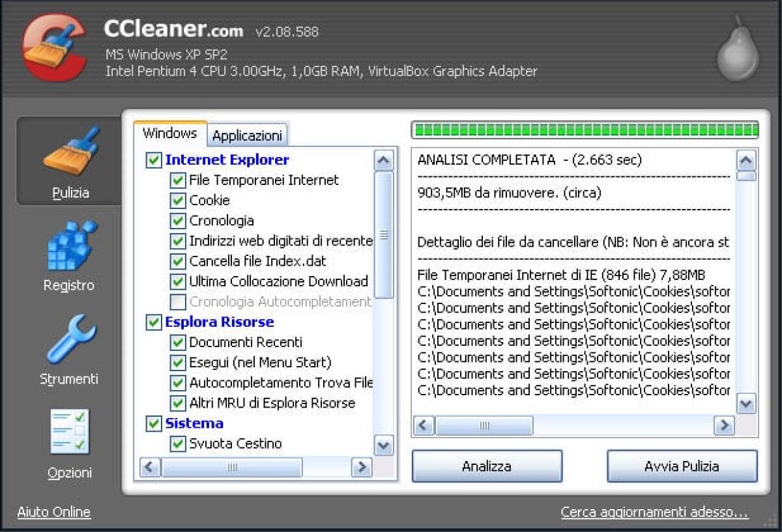The width and height of the screenshot is (782, 532).
Task: Disable Cancella file Index.dat
Action: click(177, 261)
